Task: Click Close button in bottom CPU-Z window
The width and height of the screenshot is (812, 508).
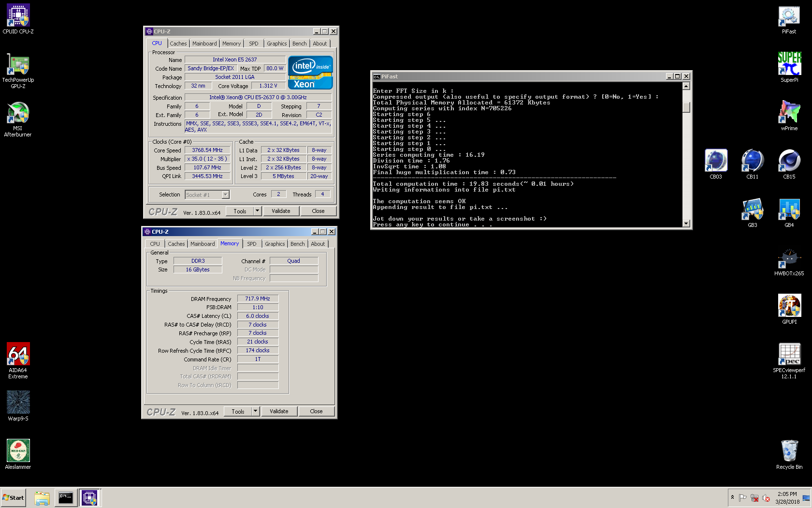Action: [316, 412]
